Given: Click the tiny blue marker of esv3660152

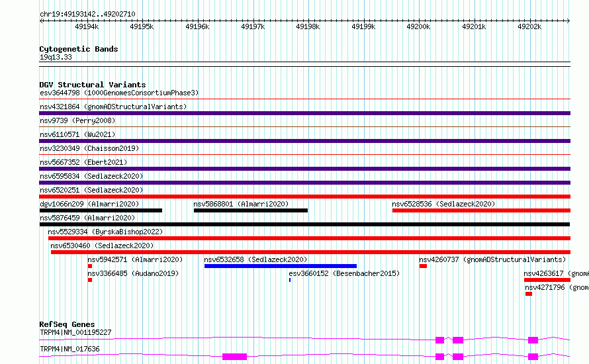Looking at the screenshot, I should (290, 280).
